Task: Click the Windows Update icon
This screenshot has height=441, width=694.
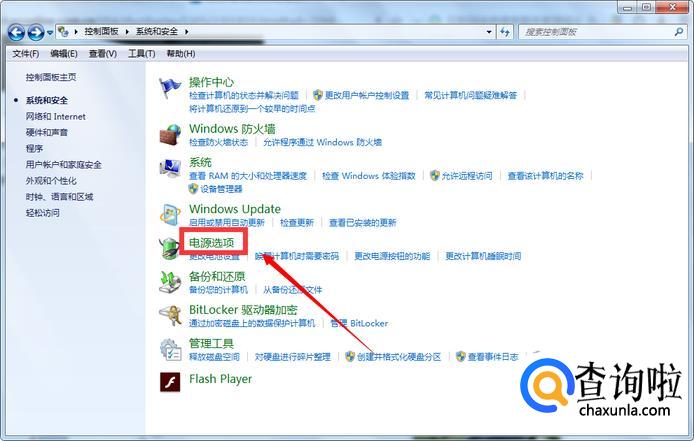Action: point(170,215)
